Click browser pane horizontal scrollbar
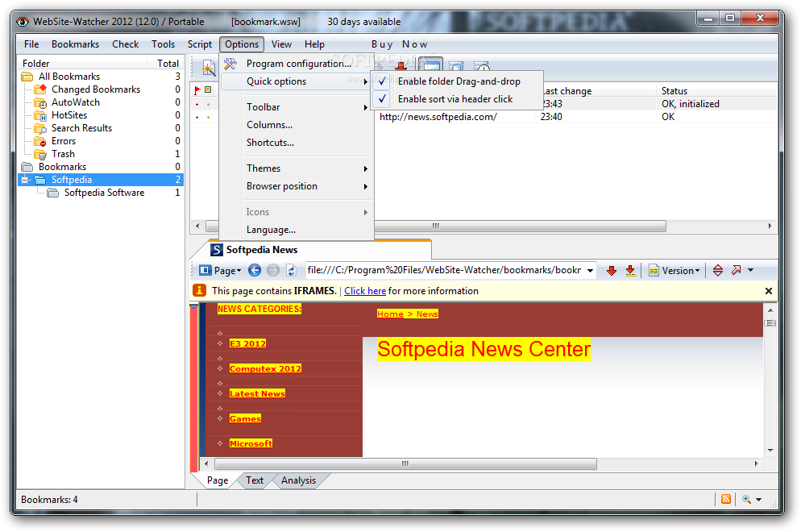Image resolution: width=801 pixels, height=532 pixels. click(x=405, y=464)
